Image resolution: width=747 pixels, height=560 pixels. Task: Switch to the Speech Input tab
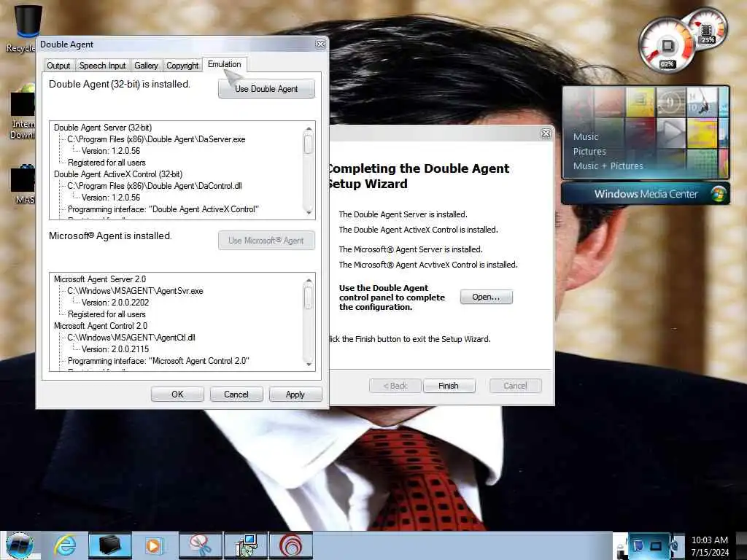[x=102, y=65]
